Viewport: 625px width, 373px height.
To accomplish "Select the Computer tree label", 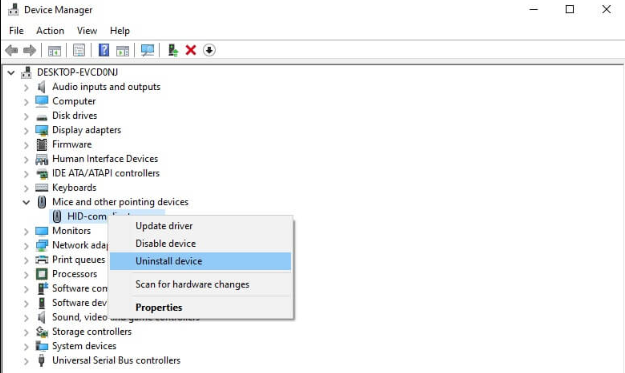I will [x=74, y=101].
